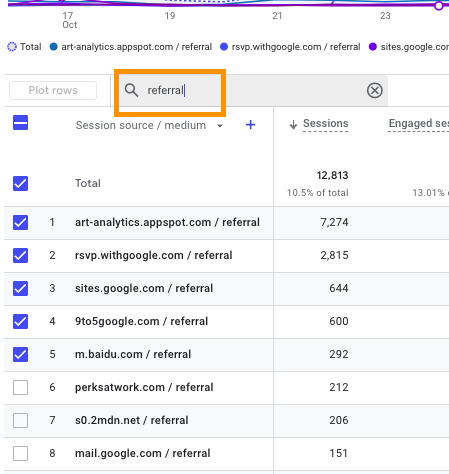Uncheck sites.google.com row checkbox
The width and height of the screenshot is (449, 474).
point(20,288)
